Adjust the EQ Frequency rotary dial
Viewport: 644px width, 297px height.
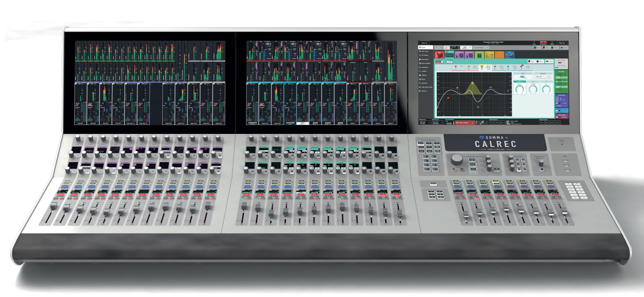click(520, 89)
